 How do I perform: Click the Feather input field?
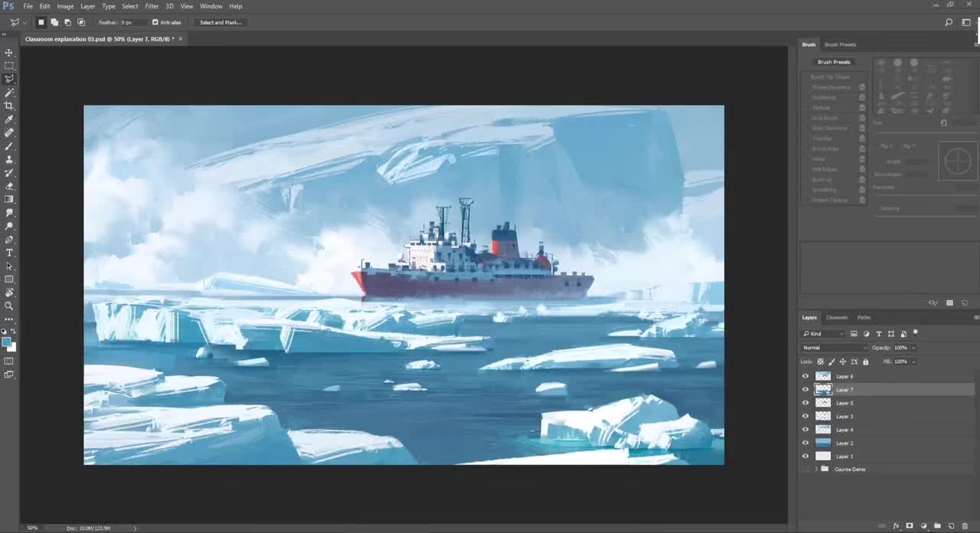[132, 22]
